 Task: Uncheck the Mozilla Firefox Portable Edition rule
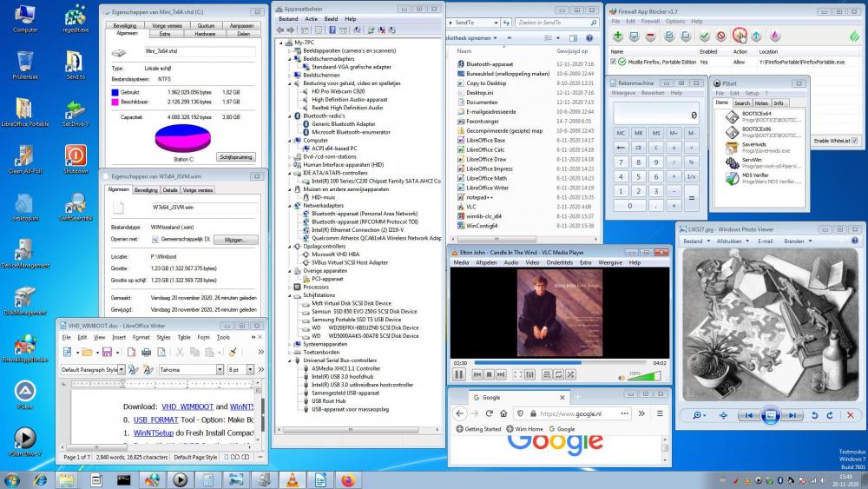pos(614,62)
